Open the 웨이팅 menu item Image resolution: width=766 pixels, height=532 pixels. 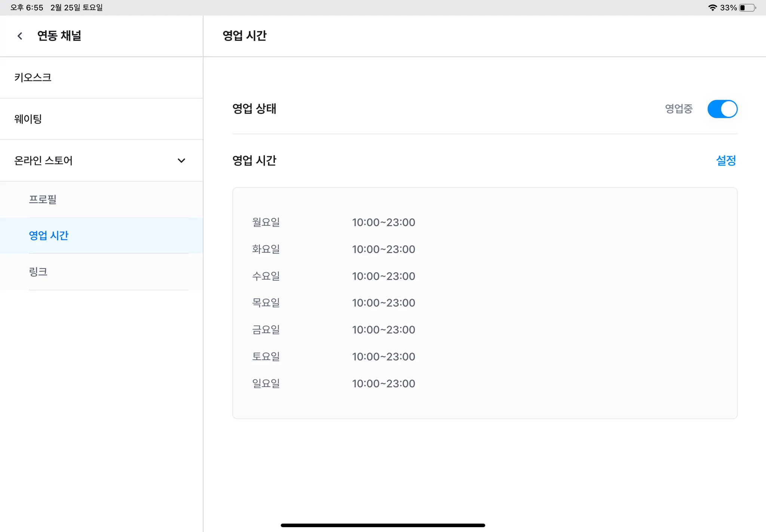[28, 119]
